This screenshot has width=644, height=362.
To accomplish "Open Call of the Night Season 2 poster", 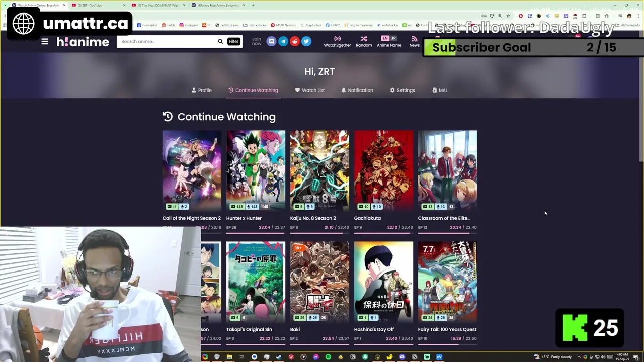I will coord(192,170).
